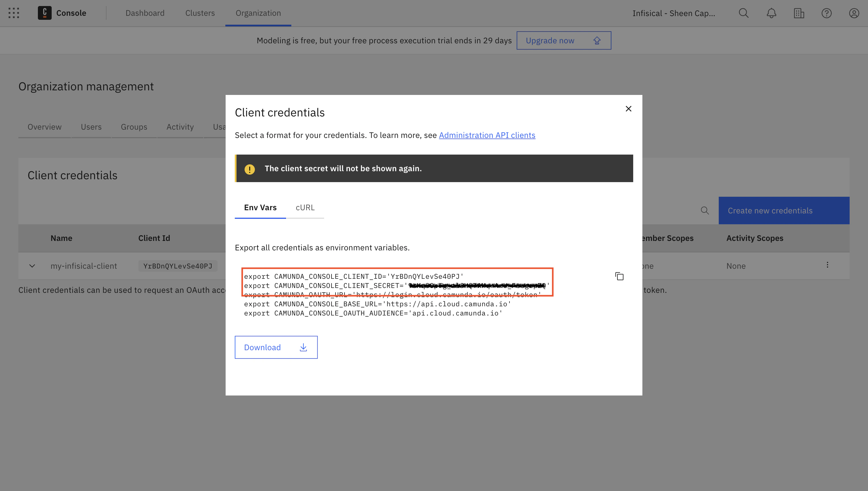Click the CAMUNDA_CONSOLE_BASE_URL export line
The image size is (868, 491).
pyautogui.click(x=378, y=304)
